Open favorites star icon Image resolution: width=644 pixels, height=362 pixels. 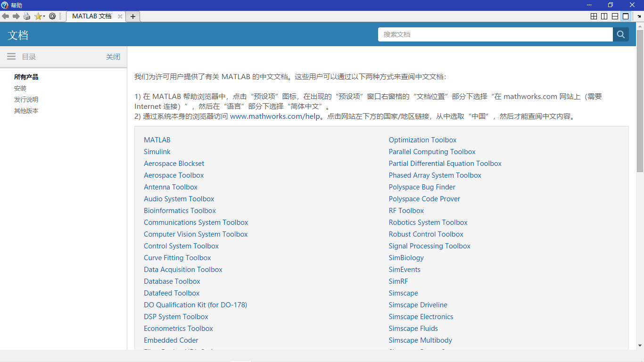38,16
